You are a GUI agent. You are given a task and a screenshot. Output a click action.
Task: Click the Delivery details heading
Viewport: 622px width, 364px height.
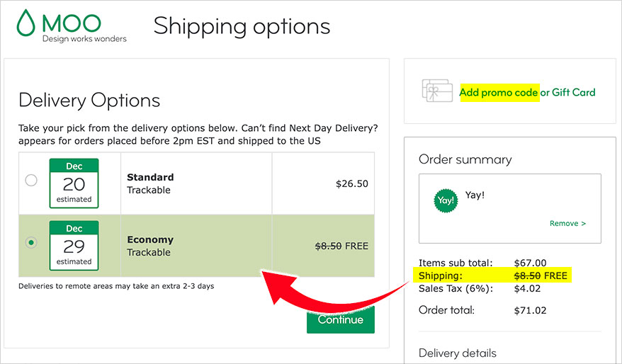point(458,353)
